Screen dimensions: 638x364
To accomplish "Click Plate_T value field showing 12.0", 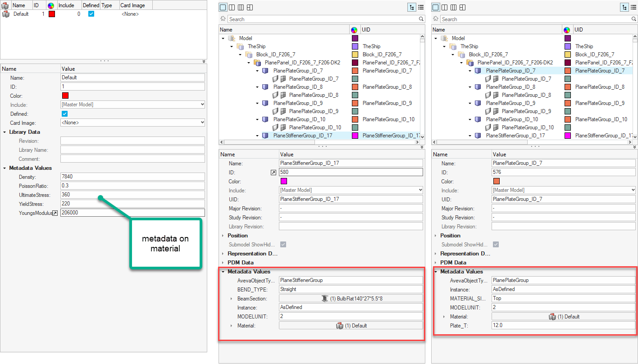I will 564,325.
